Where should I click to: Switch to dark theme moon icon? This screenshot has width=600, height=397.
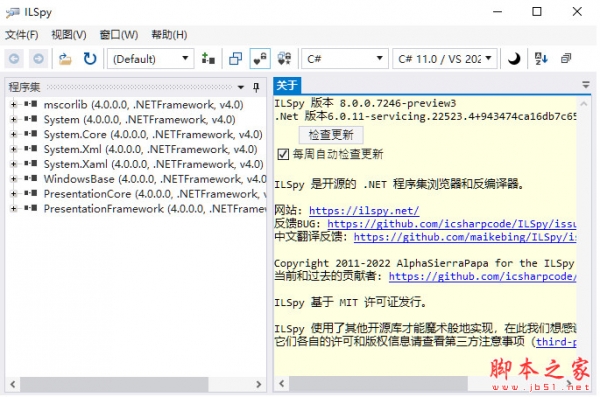pyautogui.click(x=514, y=59)
